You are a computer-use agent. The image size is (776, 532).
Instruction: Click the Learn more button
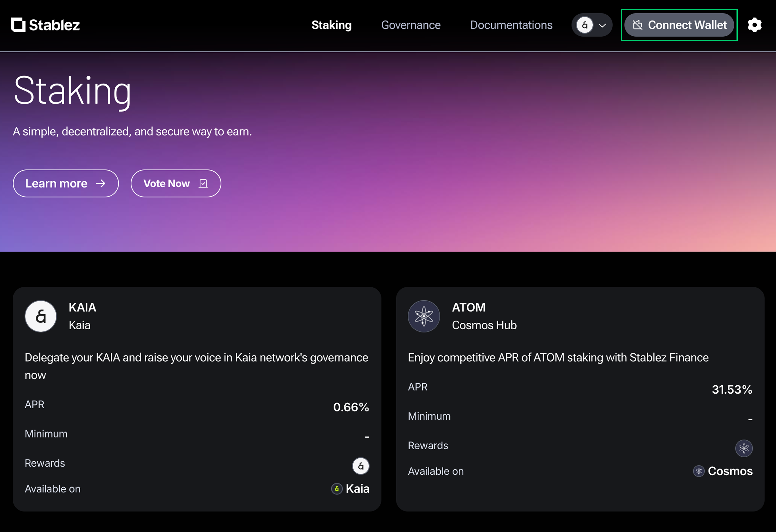[x=66, y=183]
